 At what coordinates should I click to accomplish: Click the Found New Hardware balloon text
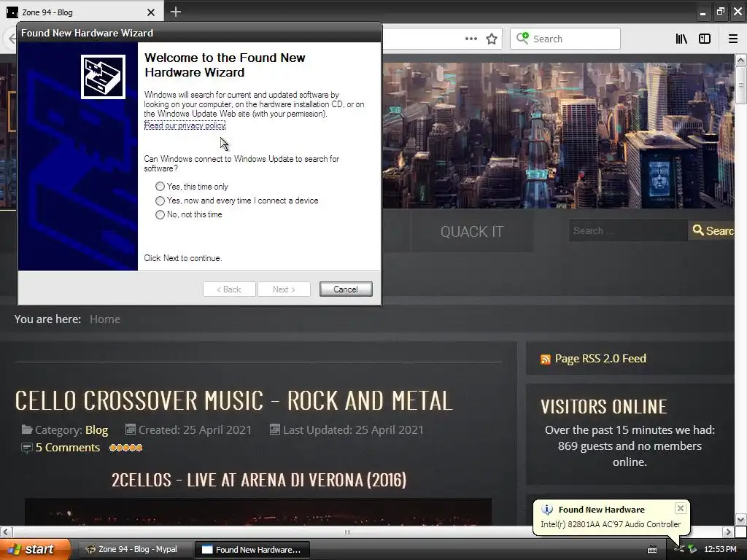pyautogui.click(x=611, y=524)
